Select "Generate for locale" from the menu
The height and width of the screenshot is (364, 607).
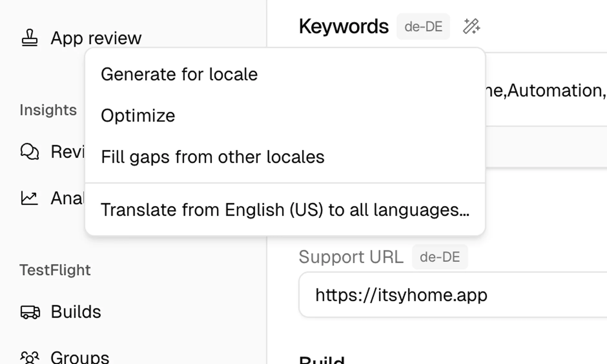179,74
